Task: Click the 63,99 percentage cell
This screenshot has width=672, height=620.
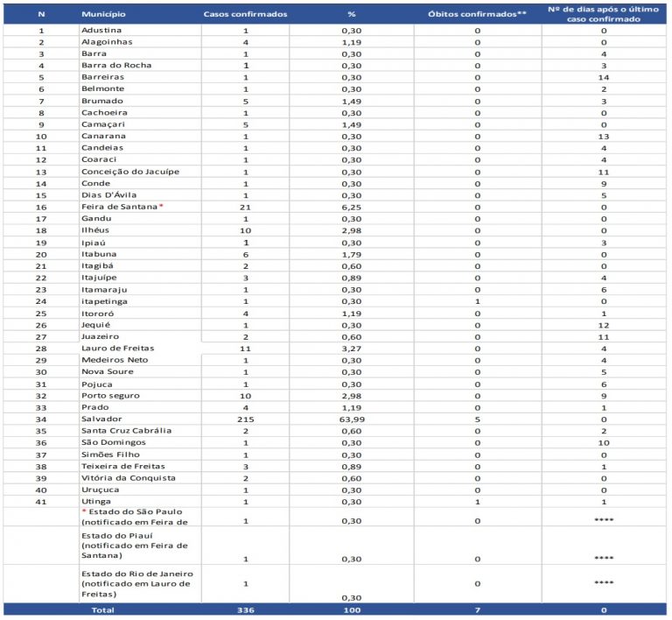Action: pos(351,419)
